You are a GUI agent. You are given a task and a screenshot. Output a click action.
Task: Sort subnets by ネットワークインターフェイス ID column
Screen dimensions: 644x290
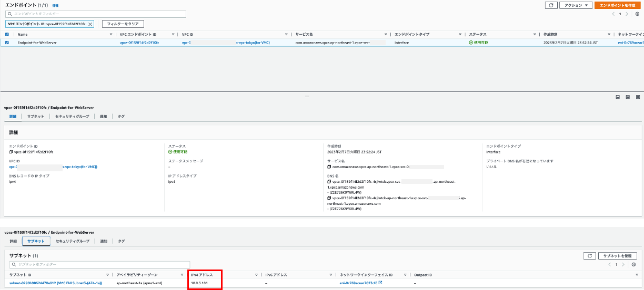pyautogui.click(x=405, y=275)
